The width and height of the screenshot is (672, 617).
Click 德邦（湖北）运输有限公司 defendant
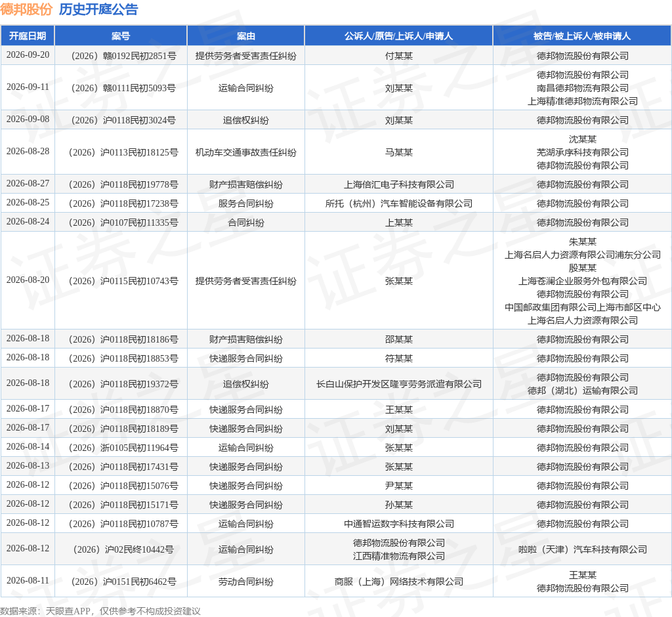[x=583, y=391]
